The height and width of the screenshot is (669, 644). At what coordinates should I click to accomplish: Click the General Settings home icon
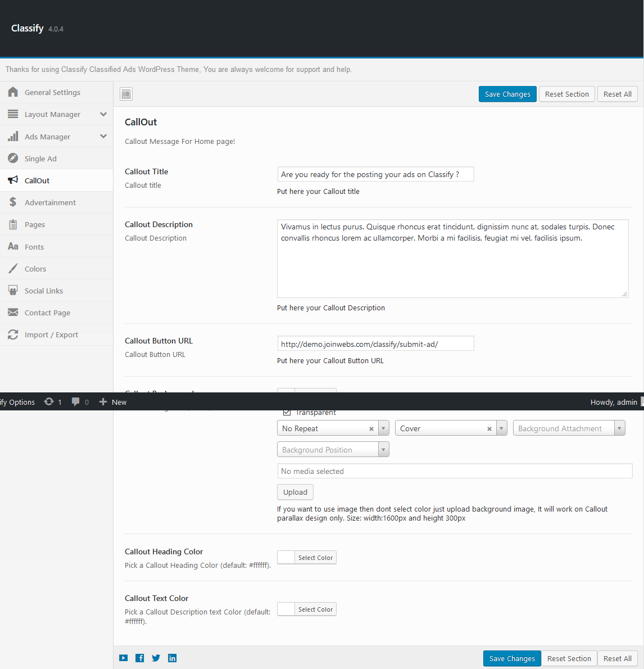pyautogui.click(x=13, y=92)
